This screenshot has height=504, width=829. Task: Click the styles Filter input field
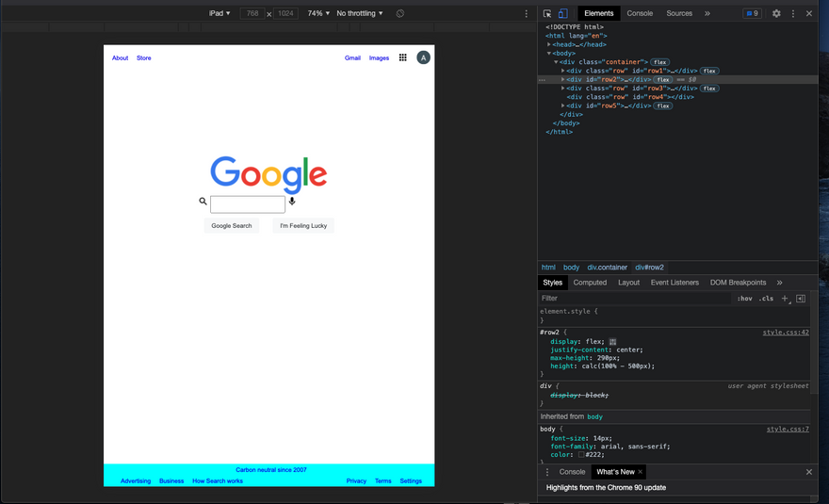[634, 299]
